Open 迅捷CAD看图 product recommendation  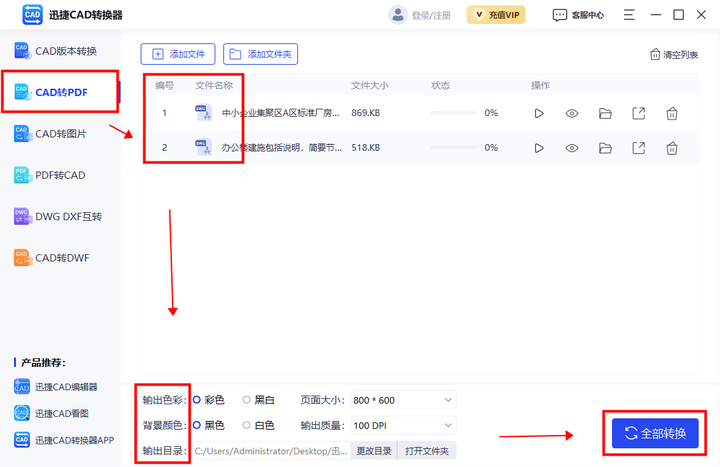(x=51, y=413)
